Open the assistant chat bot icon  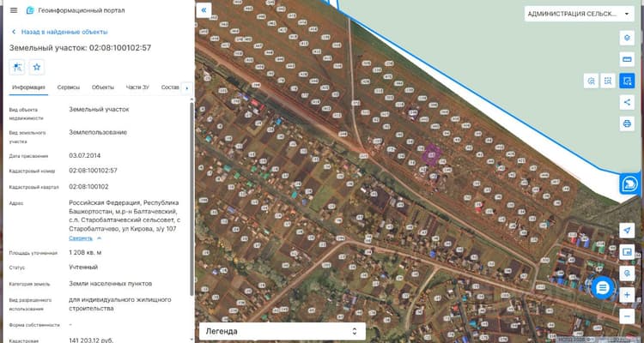[x=629, y=184]
